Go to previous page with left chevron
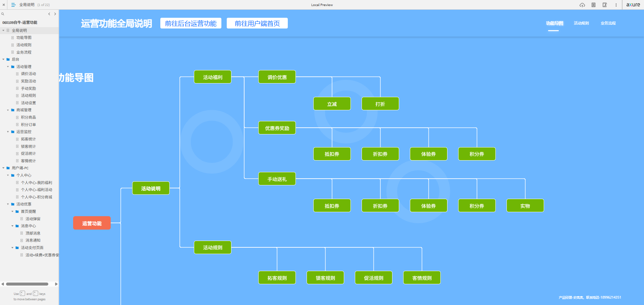The image size is (644, 305). click(49, 14)
